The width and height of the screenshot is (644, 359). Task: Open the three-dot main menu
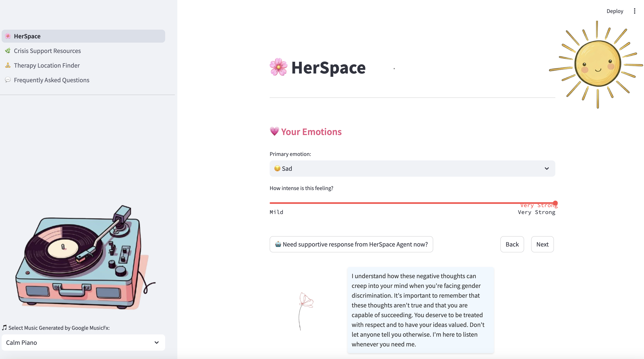click(634, 11)
